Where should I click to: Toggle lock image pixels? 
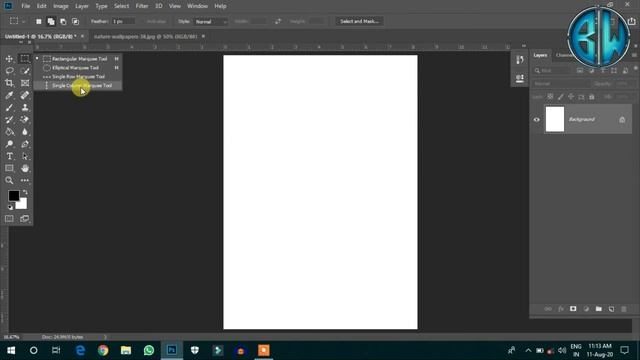pos(561,97)
